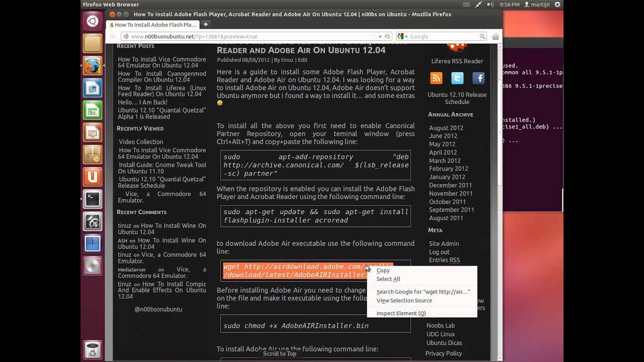
Task: Open the March 2012 archive
Action: 445,160
